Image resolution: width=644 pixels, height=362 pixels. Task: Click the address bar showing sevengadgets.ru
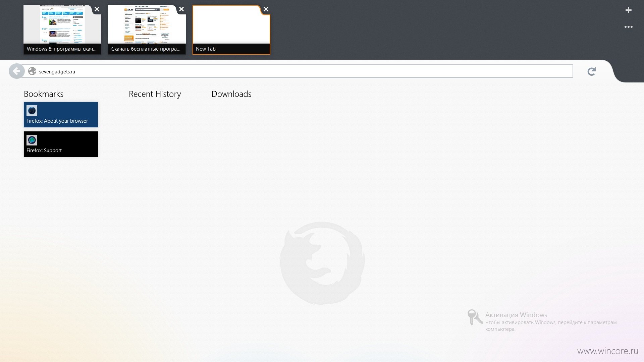click(x=297, y=71)
